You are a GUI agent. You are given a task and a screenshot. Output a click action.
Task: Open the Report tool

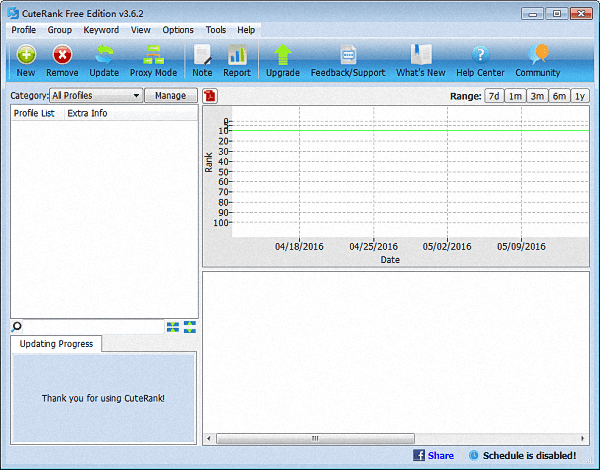(237, 56)
